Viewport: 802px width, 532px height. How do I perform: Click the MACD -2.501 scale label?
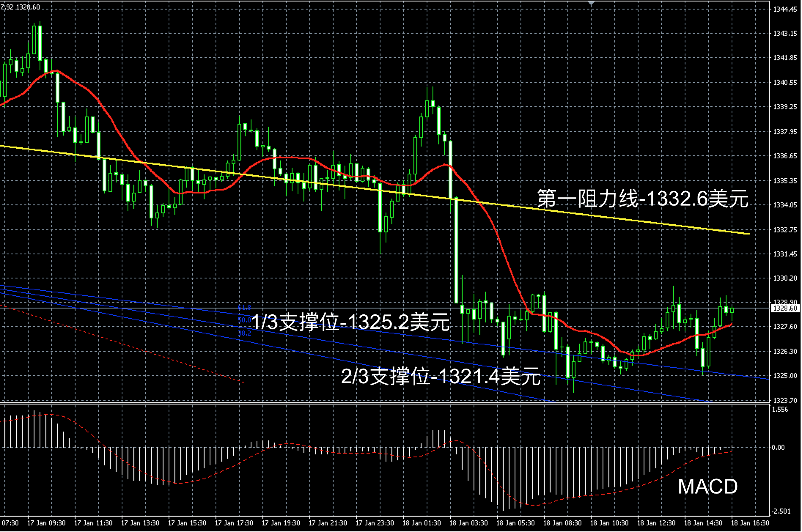[781, 511]
